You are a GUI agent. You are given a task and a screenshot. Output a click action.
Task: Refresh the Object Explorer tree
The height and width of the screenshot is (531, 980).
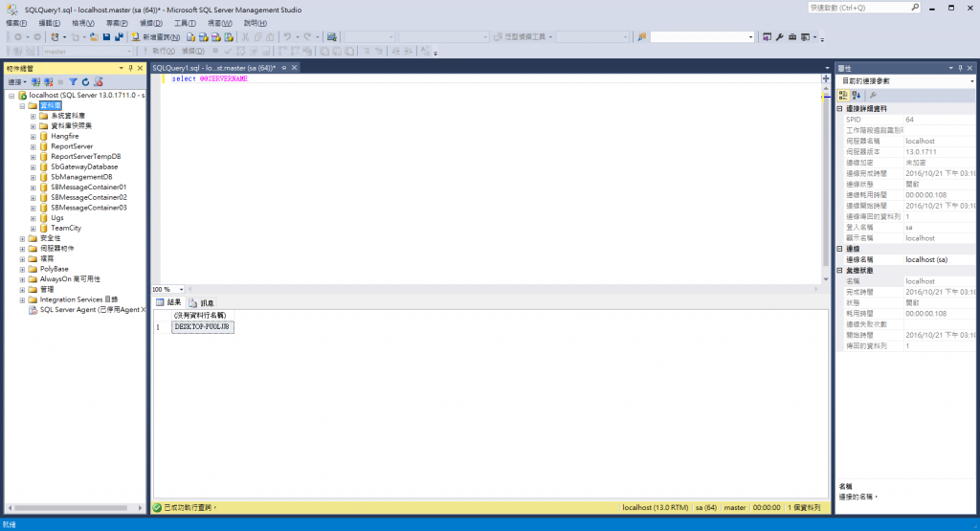pyautogui.click(x=85, y=82)
